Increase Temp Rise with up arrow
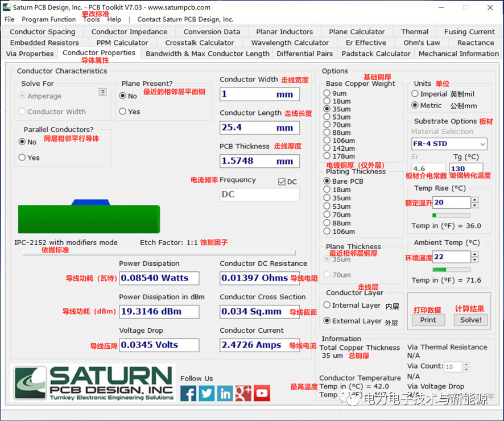This screenshot has width=504, height=421. coord(475,200)
